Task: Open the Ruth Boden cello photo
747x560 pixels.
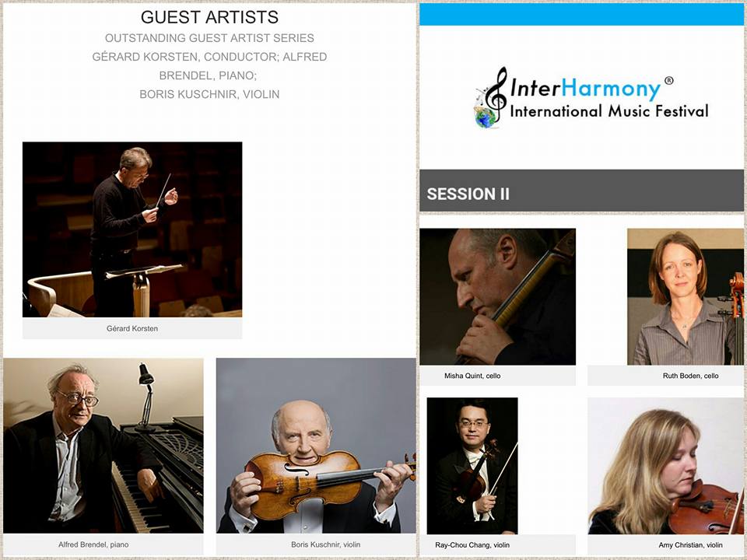Action: click(685, 296)
